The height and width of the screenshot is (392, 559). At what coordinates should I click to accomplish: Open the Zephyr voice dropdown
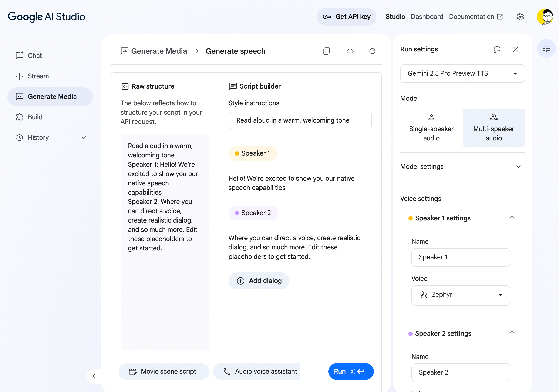click(460, 295)
